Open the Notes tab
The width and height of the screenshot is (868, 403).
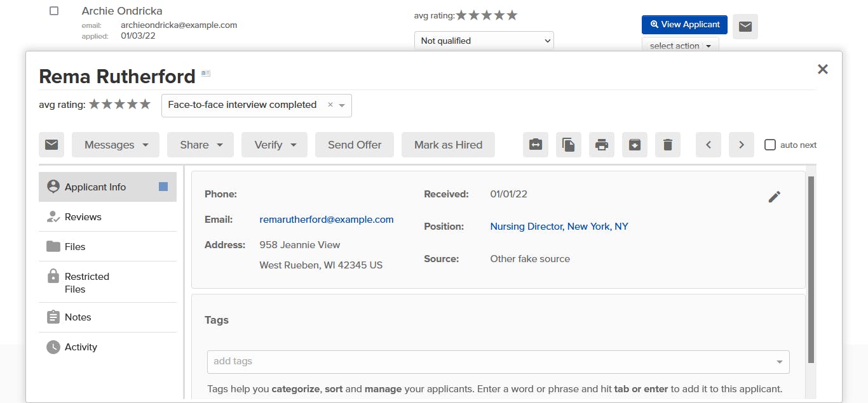(x=107, y=317)
